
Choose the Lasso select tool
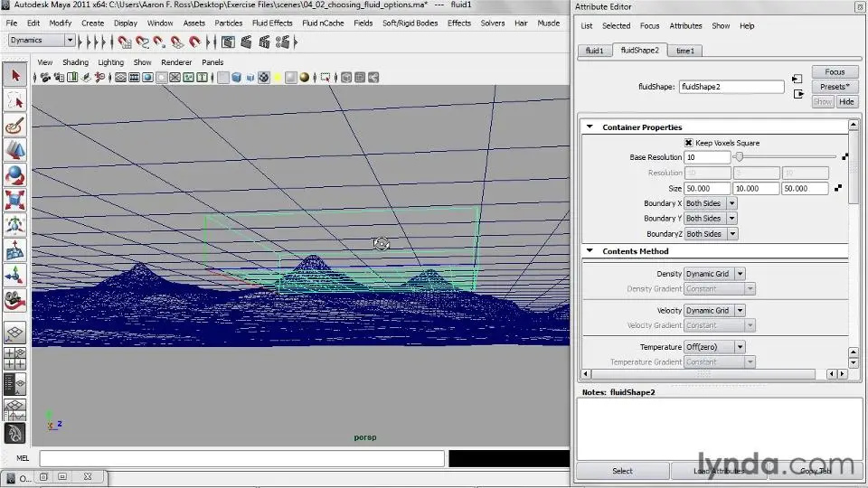click(15, 100)
